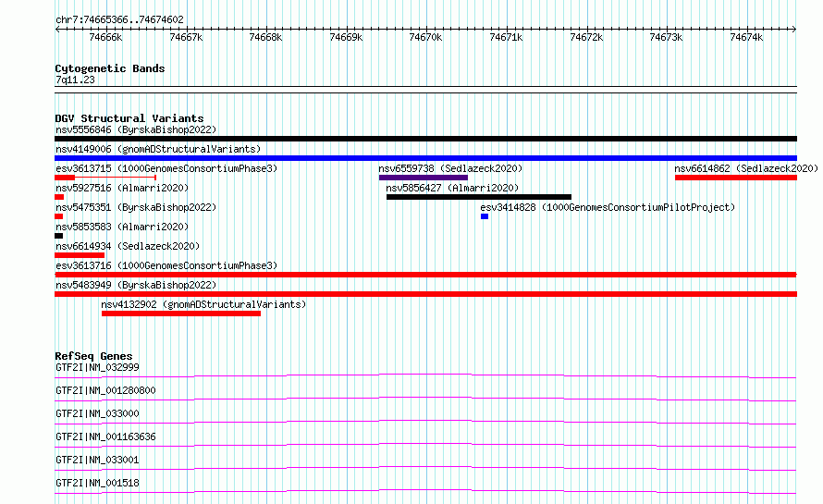Click the esv3613715 red variant bar
The height and width of the screenshot is (504, 823).
click(x=105, y=178)
